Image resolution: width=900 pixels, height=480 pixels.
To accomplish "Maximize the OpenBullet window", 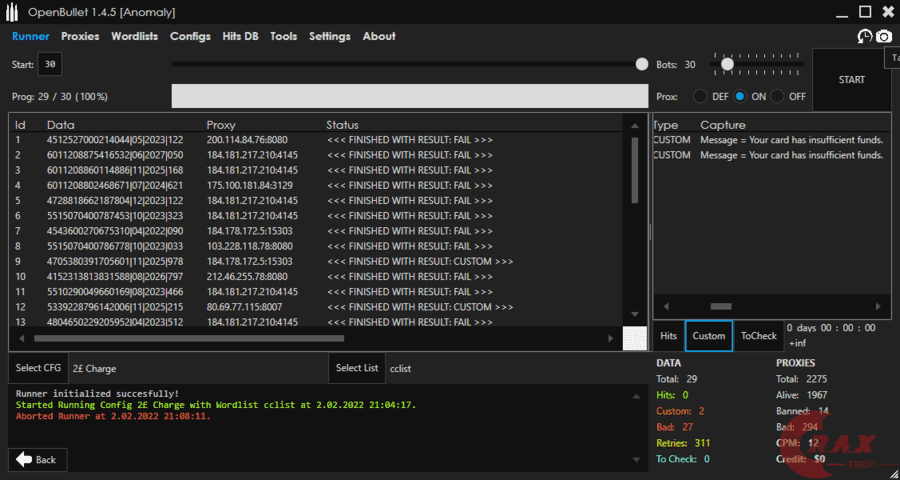I will tap(865, 12).
